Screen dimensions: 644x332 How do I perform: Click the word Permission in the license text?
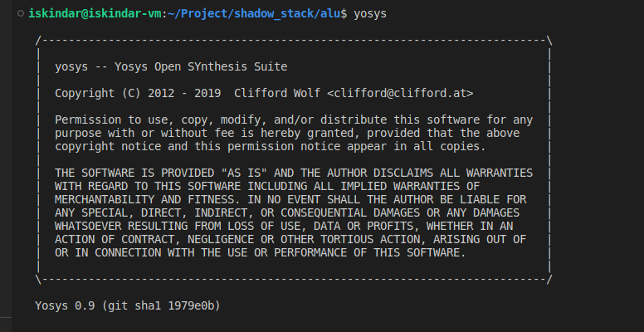88,120
